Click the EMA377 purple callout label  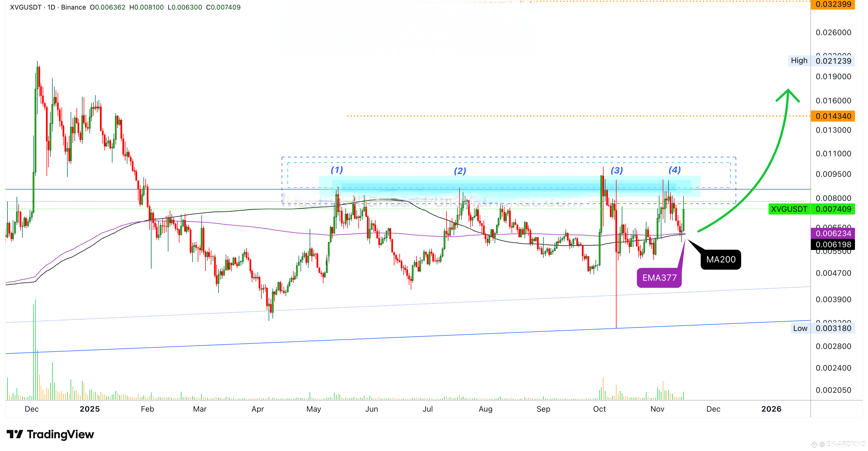[x=659, y=278]
